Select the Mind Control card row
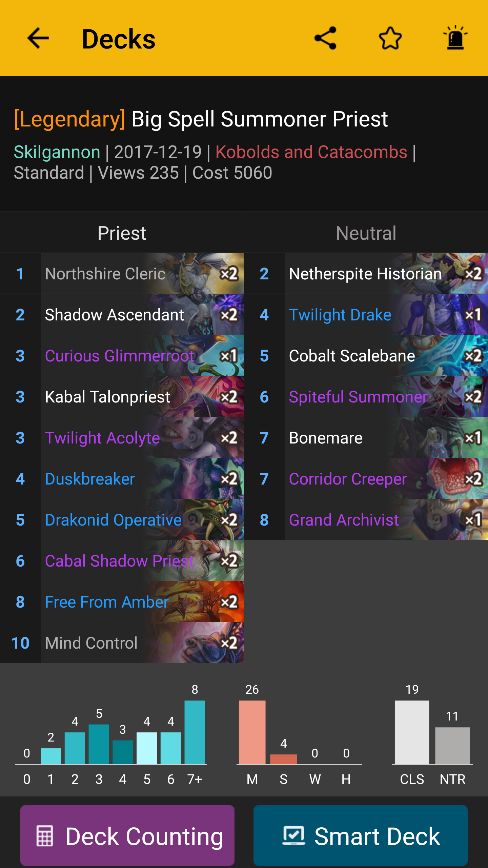 pyautogui.click(x=122, y=643)
